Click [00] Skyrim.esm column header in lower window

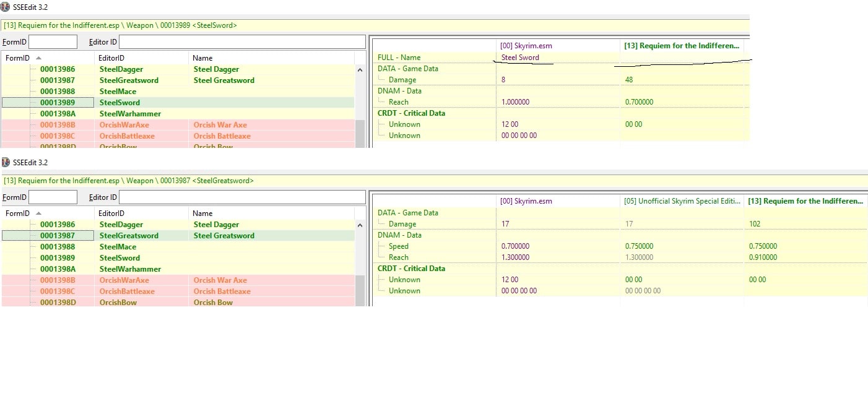click(558, 201)
